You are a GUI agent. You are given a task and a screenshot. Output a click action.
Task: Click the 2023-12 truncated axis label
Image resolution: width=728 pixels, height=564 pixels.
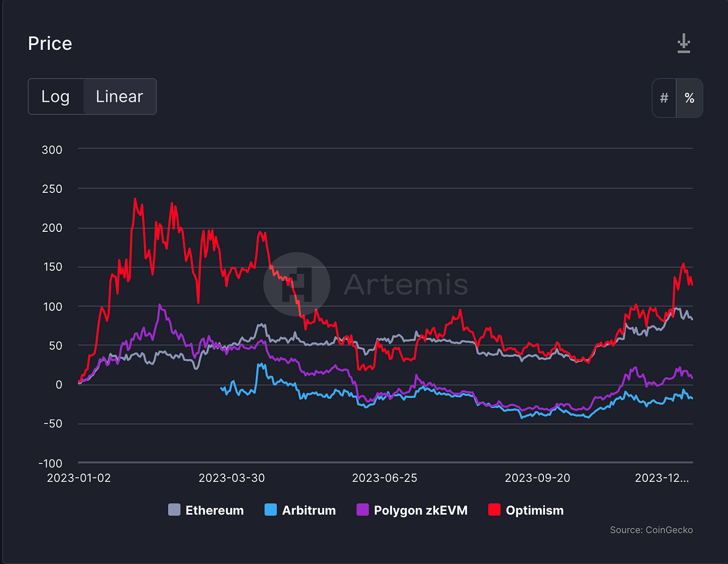point(661,478)
